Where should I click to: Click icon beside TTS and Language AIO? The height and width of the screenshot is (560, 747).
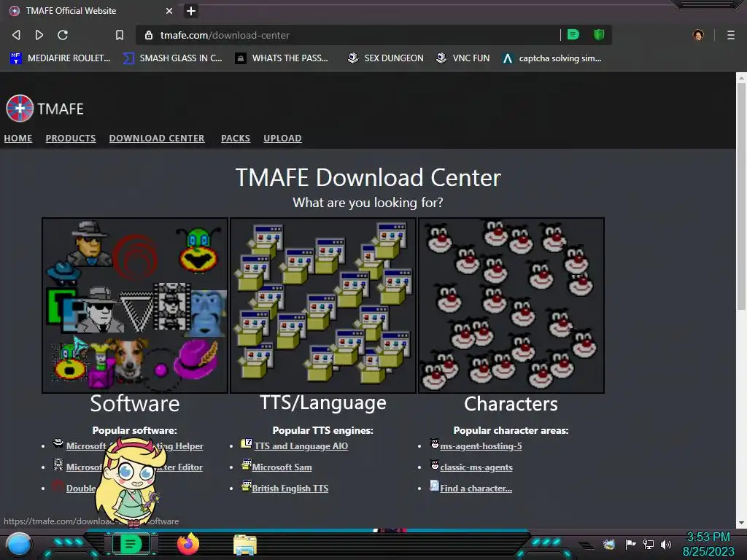(247, 443)
